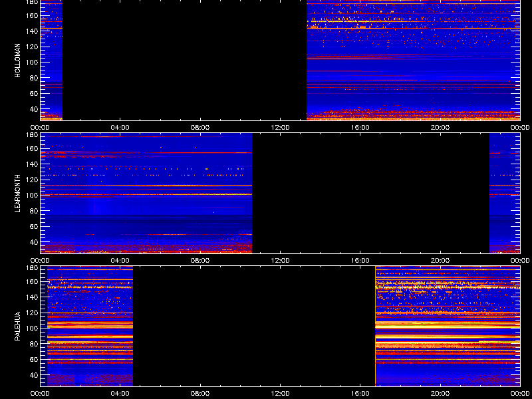Click the 120 frequency tick on Holloman axis
Viewport: 532px width, 399px height.
point(33,47)
